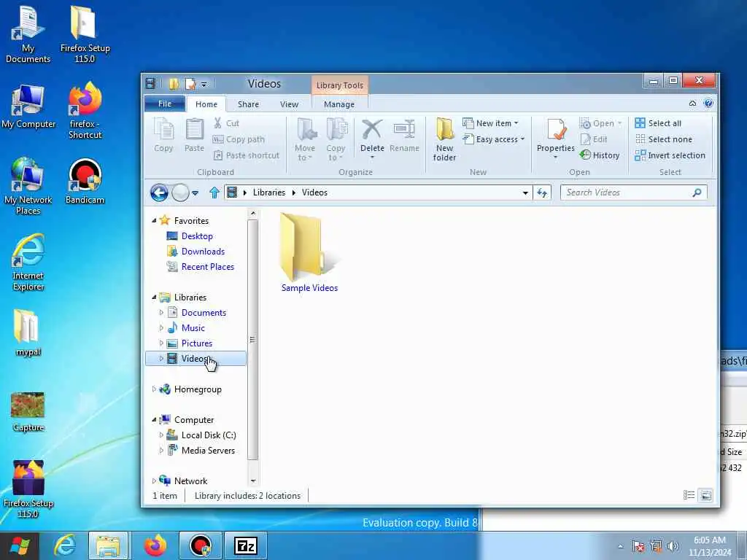The height and width of the screenshot is (560, 747).
Task: Click the Back navigation arrow
Action: click(x=159, y=192)
